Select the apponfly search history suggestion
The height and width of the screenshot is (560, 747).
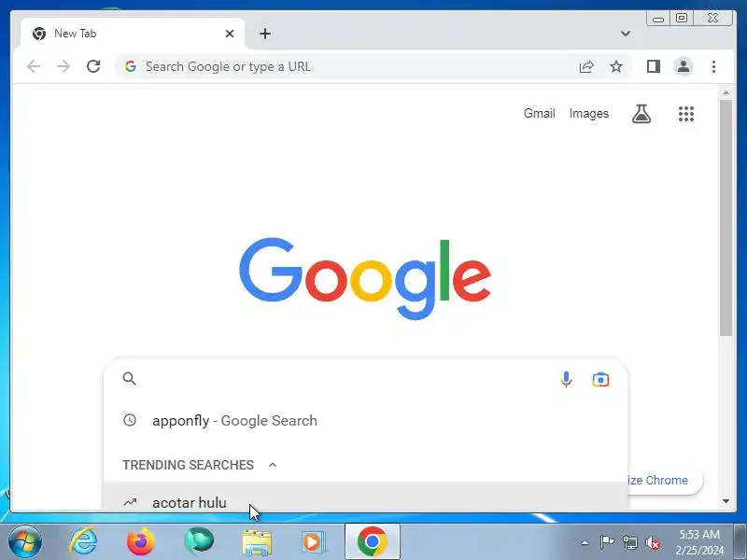365,421
